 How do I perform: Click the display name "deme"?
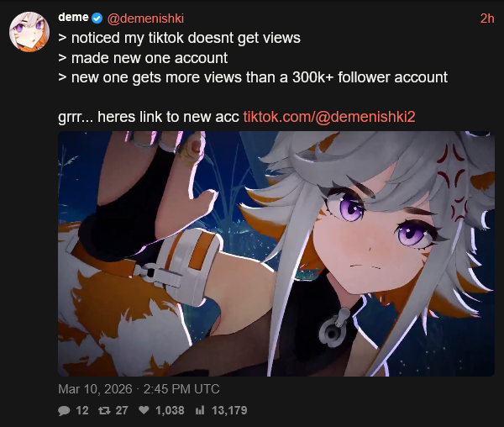point(73,17)
